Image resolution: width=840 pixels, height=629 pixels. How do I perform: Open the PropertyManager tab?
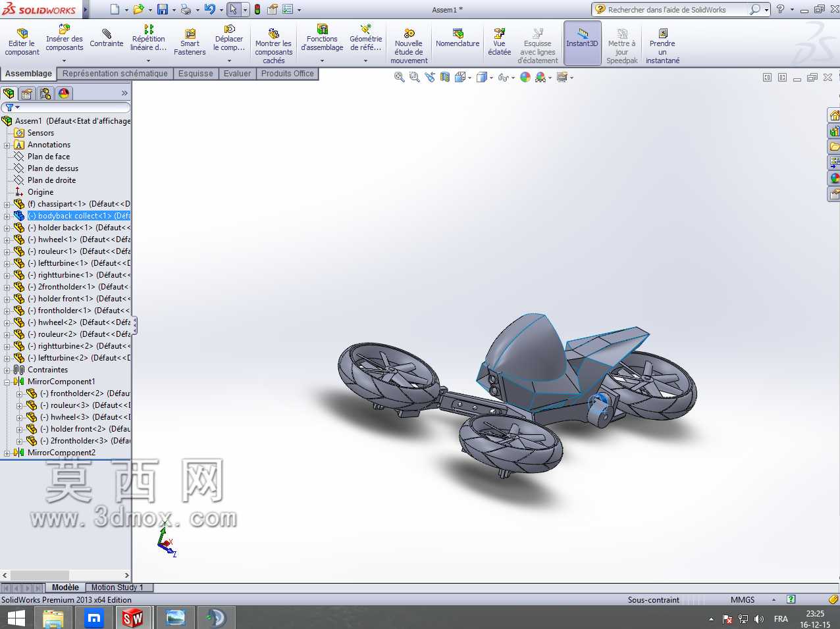27,93
